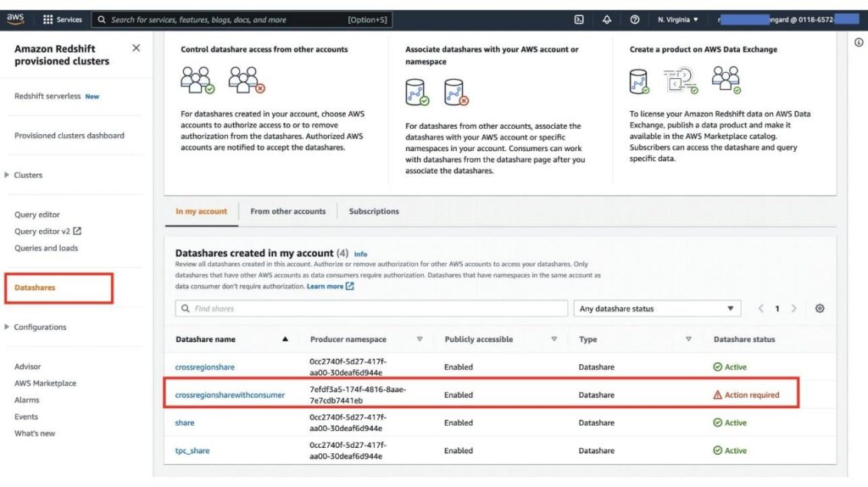Open table preferences gear icon
This screenshot has height=487, width=868.
pos(820,308)
